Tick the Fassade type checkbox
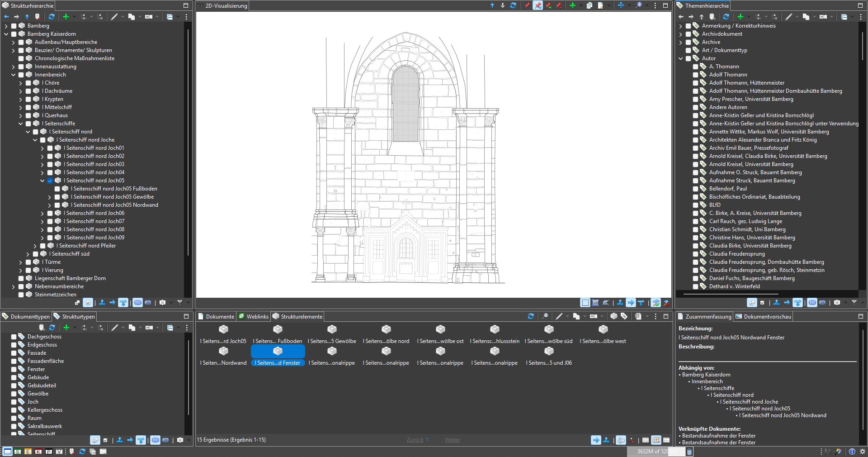868x457 pixels. pyautogui.click(x=14, y=353)
